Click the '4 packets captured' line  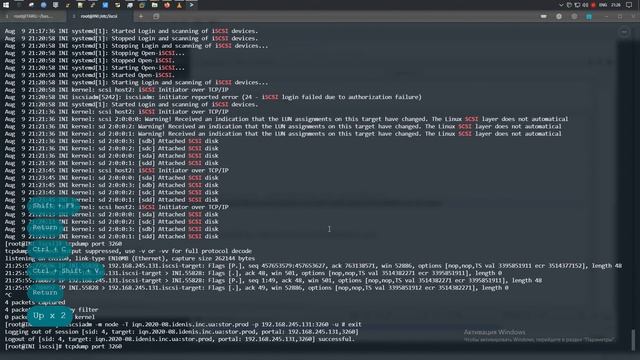tap(35, 302)
